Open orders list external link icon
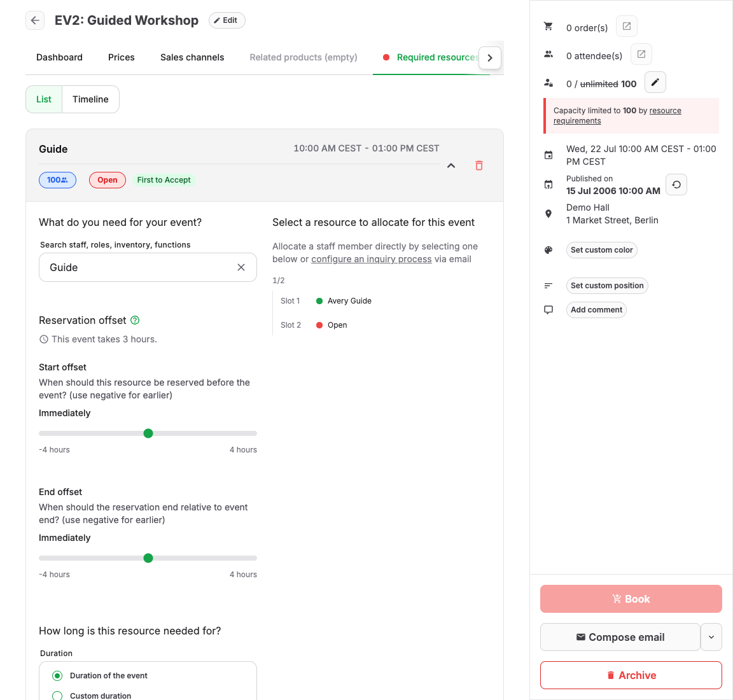The width and height of the screenshot is (733, 700). pyautogui.click(x=627, y=26)
